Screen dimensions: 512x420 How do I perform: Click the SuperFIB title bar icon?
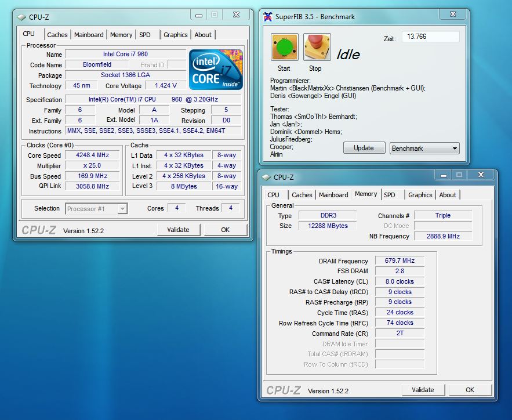268,17
